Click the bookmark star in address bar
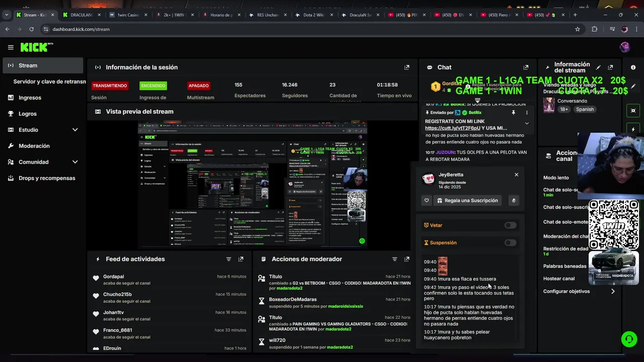The width and height of the screenshot is (644, 362). (x=578, y=29)
